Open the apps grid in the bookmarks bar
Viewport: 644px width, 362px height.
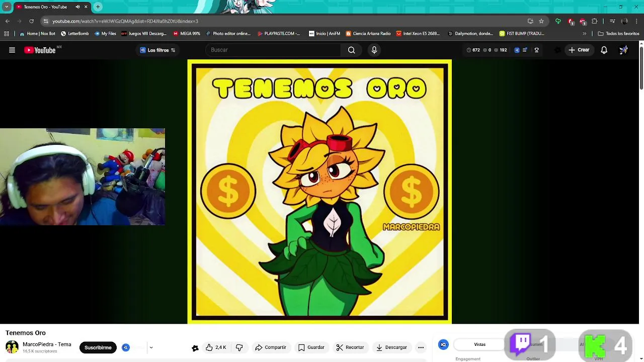[x=7, y=34]
